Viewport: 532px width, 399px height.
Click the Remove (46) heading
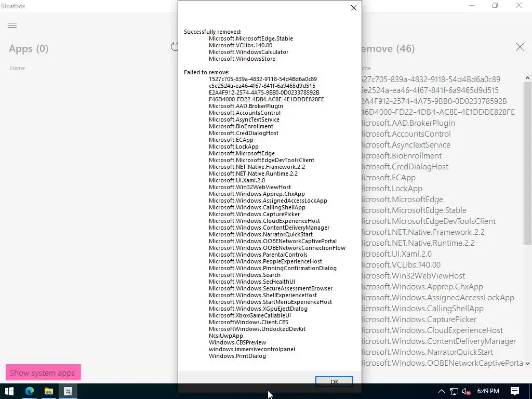tap(389, 48)
